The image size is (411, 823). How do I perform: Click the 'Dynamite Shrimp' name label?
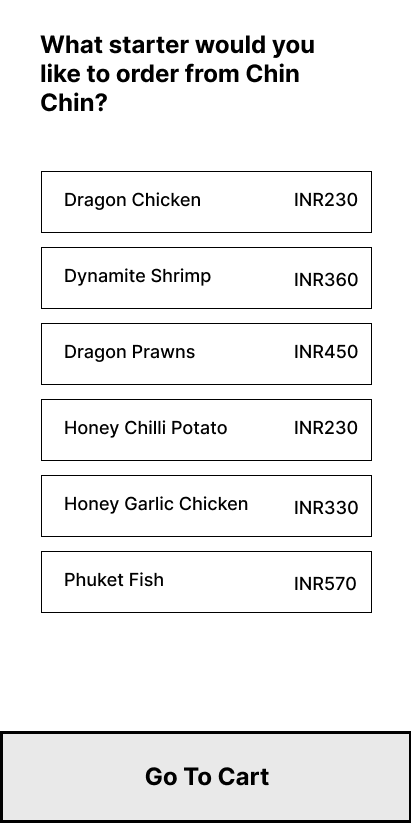coord(138,276)
